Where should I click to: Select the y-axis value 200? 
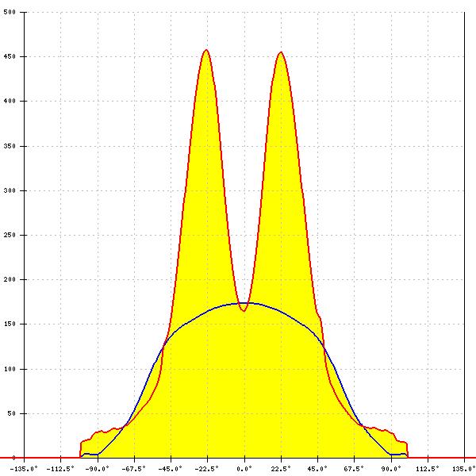pos(9,279)
